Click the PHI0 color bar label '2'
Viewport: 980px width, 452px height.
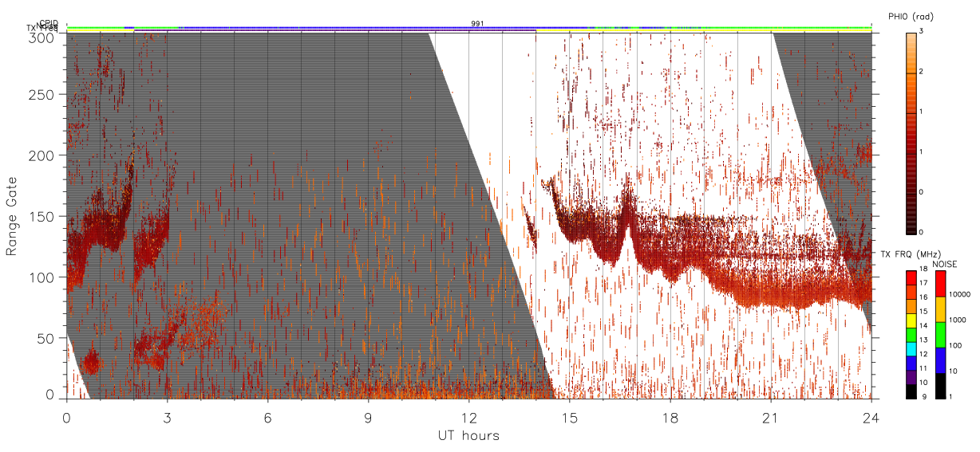921,73
